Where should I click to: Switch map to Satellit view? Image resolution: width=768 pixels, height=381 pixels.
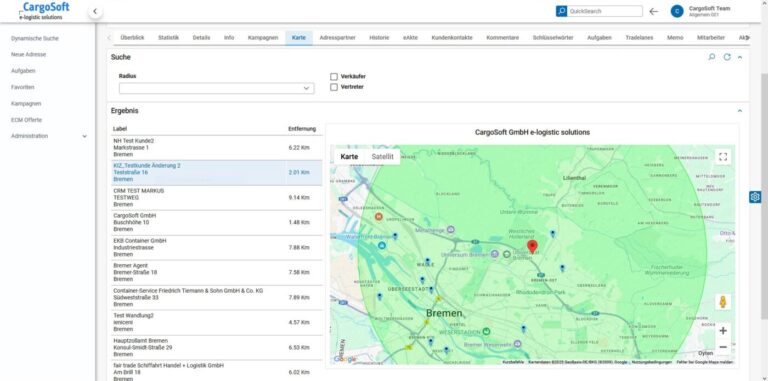pyautogui.click(x=382, y=157)
